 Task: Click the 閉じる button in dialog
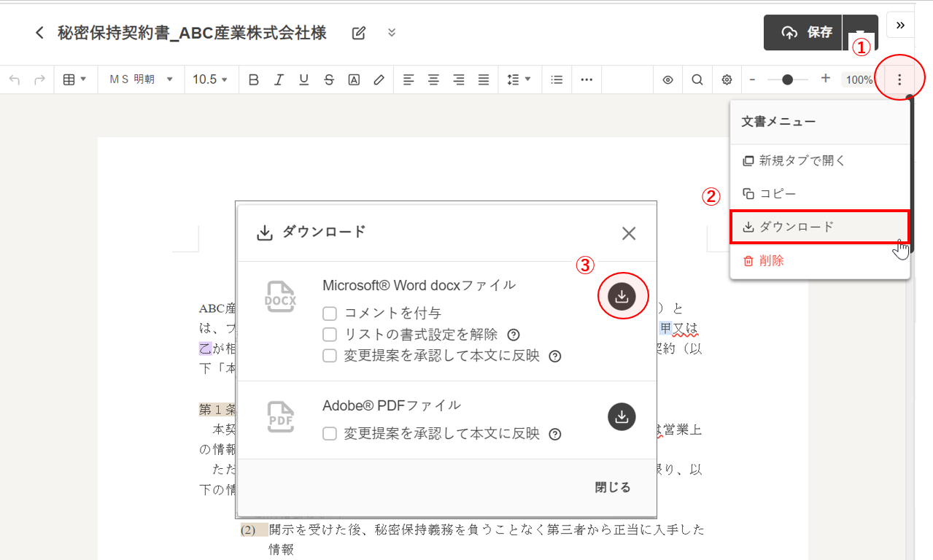[612, 488]
